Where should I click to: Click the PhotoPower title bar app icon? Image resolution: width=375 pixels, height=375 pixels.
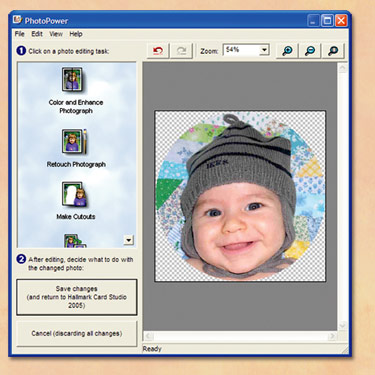(x=17, y=20)
